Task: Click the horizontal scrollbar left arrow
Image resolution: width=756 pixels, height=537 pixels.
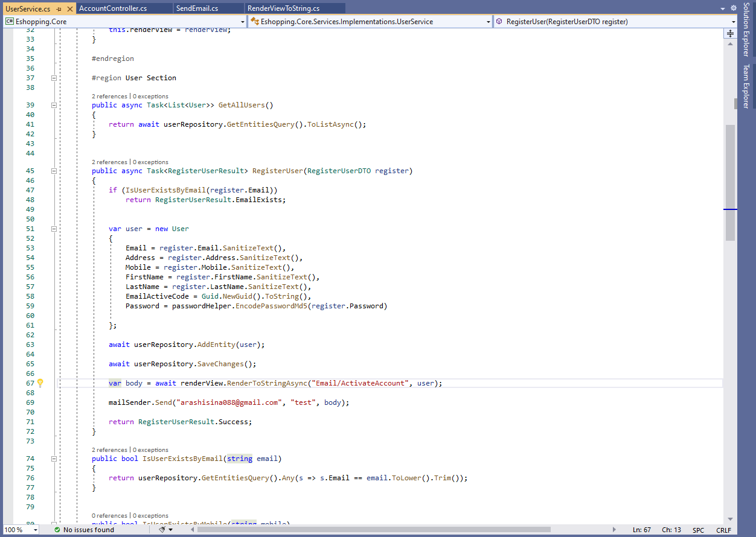Action: pyautogui.click(x=193, y=530)
